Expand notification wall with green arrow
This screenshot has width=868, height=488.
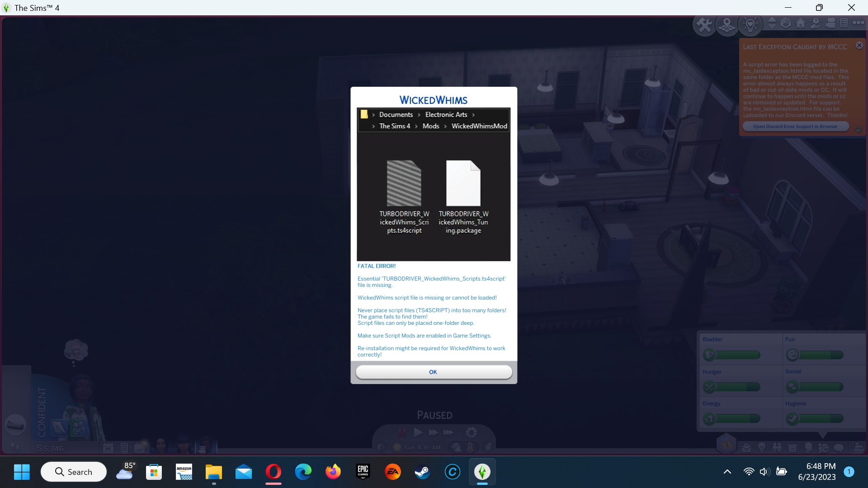pyautogui.click(x=858, y=130)
